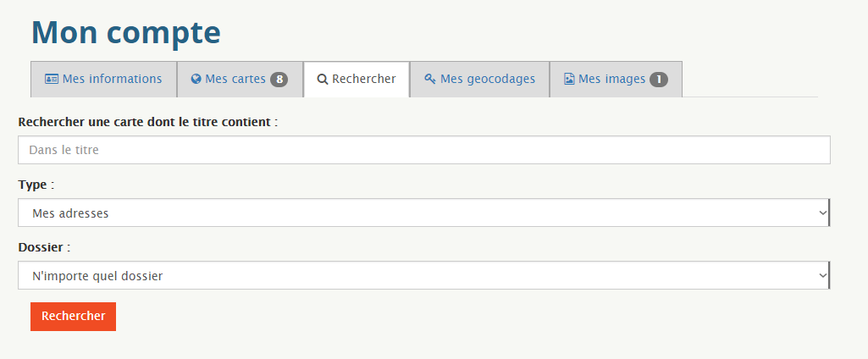Click the image file icon on Mes images
The height and width of the screenshot is (359, 868).
(569, 79)
